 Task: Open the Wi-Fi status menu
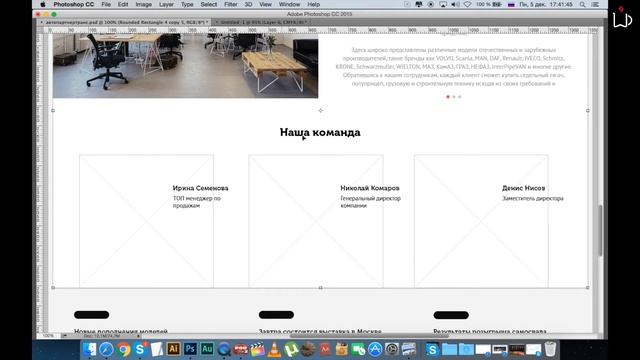pyautogui.click(x=467, y=4)
